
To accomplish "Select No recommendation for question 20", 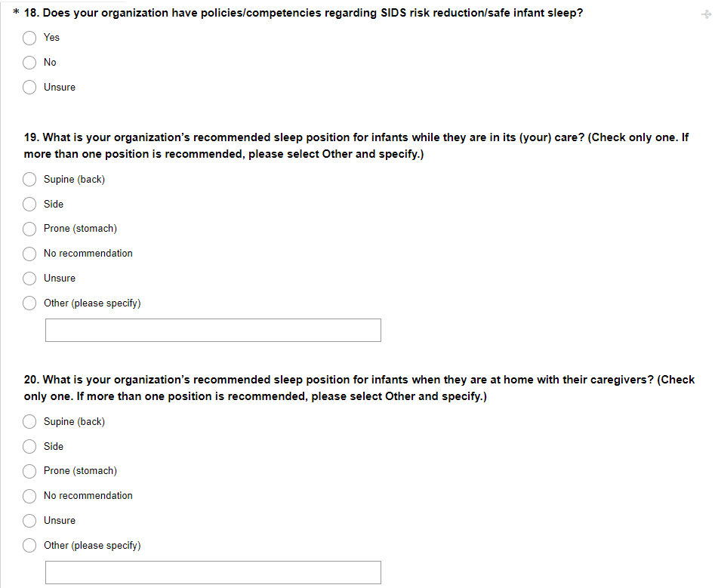I will pos(29,496).
